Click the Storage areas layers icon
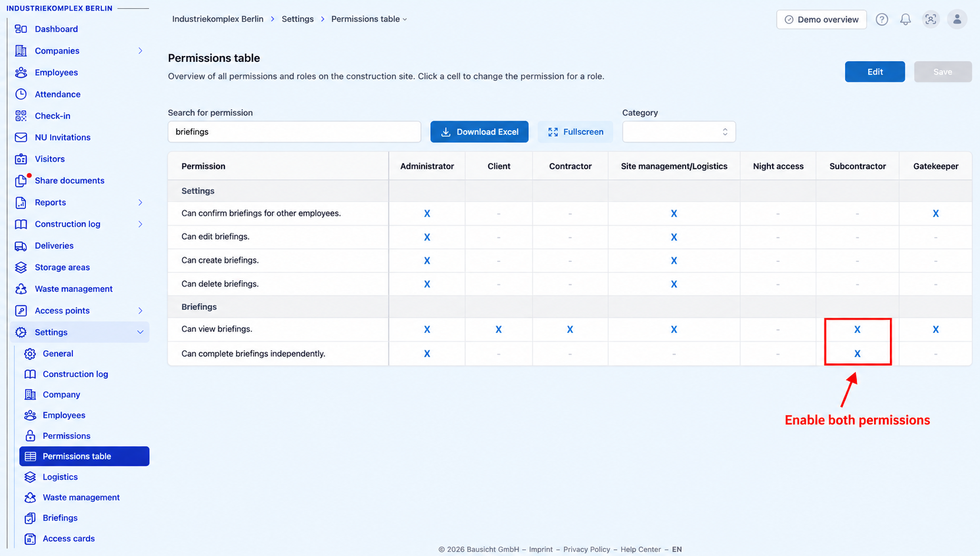 [x=21, y=267]
